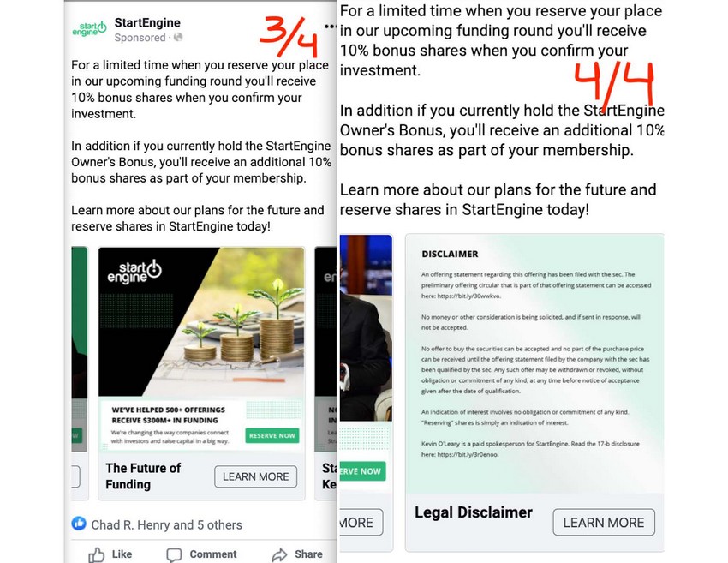Click The Future of Funding headline

tap(143, 476)
